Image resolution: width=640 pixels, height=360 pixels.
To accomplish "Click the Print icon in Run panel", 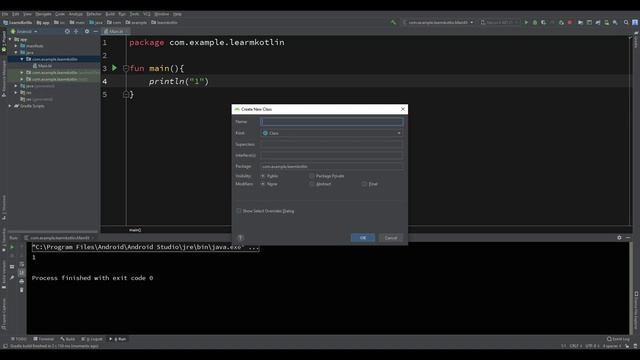I will click(22, 281).
